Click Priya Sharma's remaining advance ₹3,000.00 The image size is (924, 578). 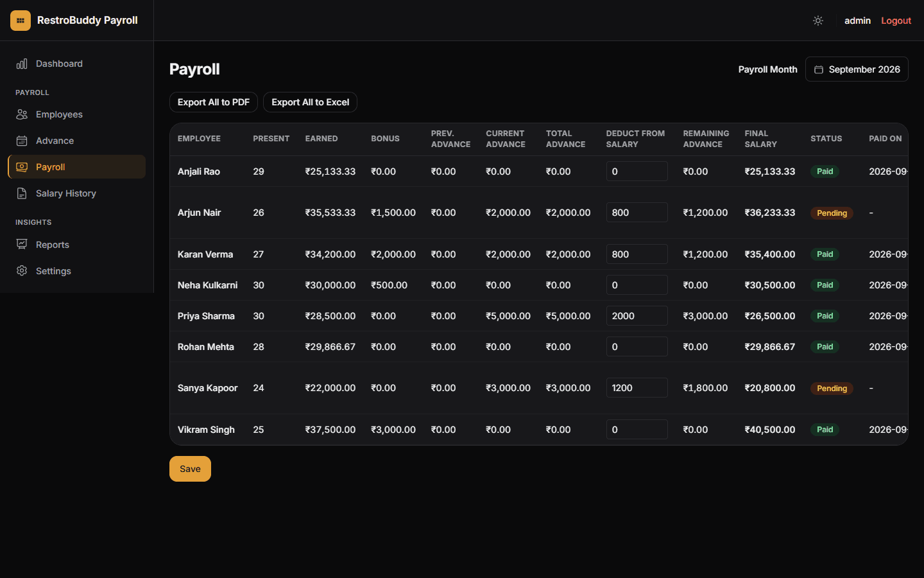tap(705, 316)
